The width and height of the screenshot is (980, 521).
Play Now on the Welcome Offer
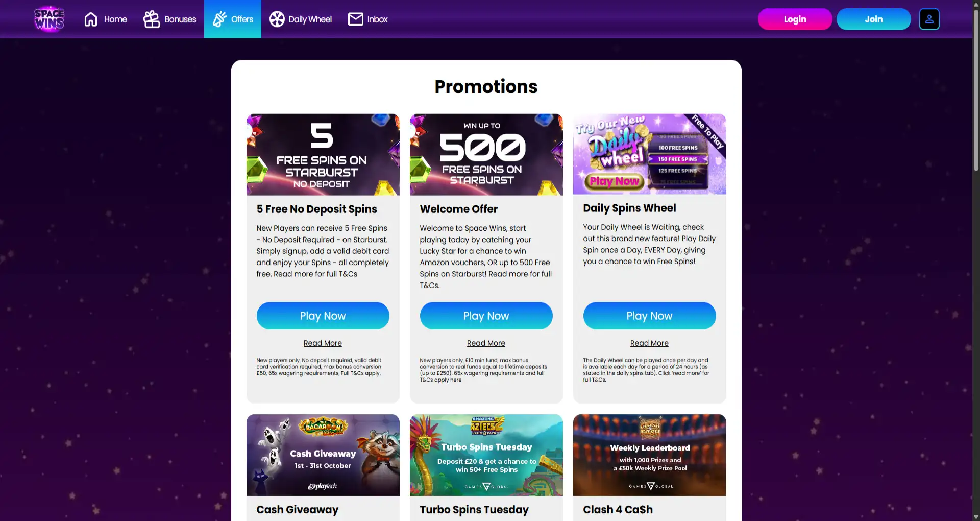click(x=486, y=316)
